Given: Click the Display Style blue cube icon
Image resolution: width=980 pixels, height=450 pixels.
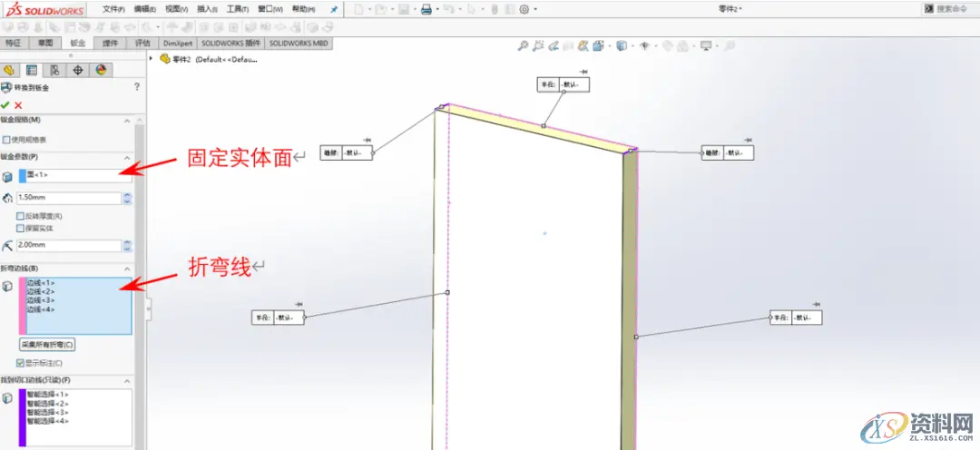Looking at the screenshot, I should [621, 45].
